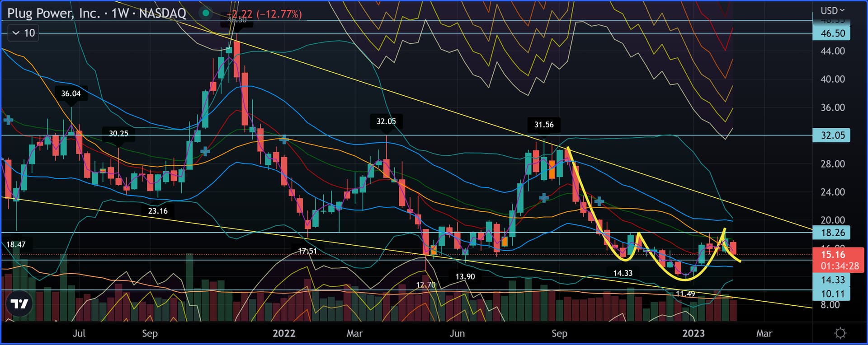
Task: Click the 2023 label on time axis
Action: click(693, 333)
